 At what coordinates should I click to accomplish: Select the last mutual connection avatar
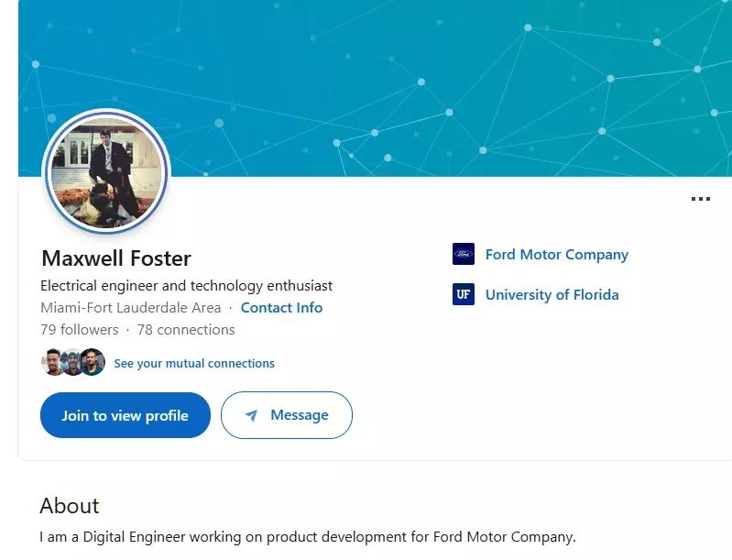click(x=93, y=363)
